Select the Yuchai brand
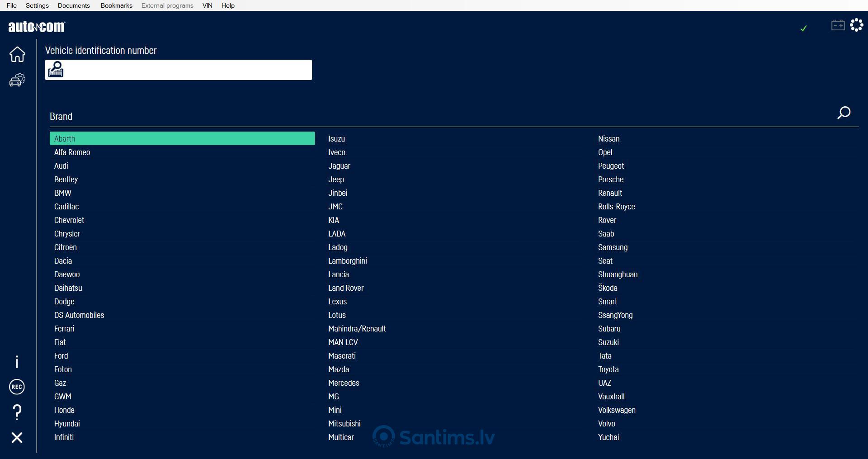Screen dimensions: 868x459 (609, 437)
